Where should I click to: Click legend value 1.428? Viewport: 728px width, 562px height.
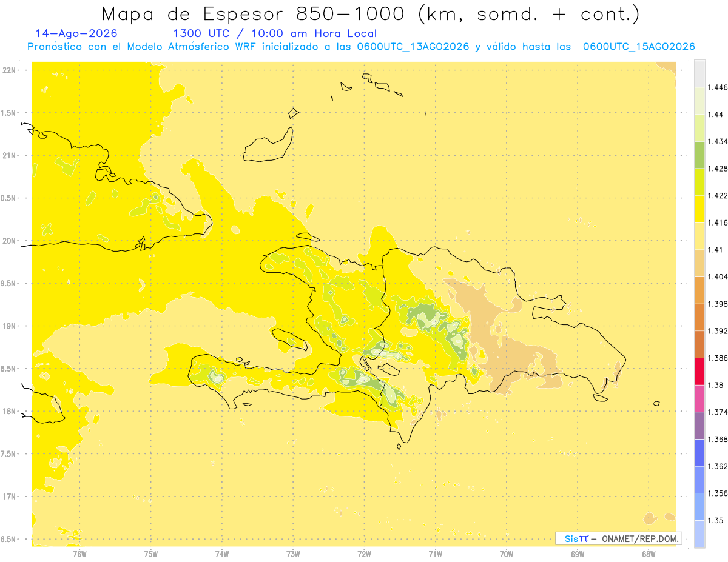click(719, 169)
